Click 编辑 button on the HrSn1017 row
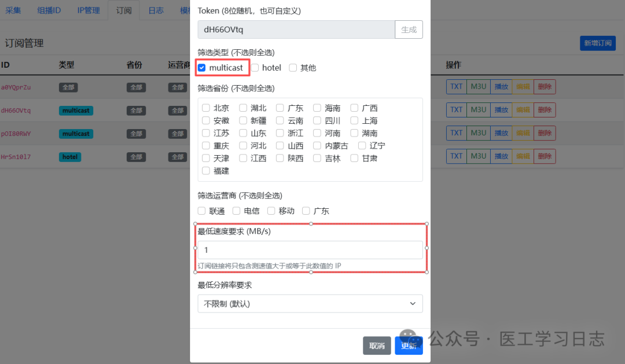The width and height of the screenshot is (625, 364). (x=523, y=156)
